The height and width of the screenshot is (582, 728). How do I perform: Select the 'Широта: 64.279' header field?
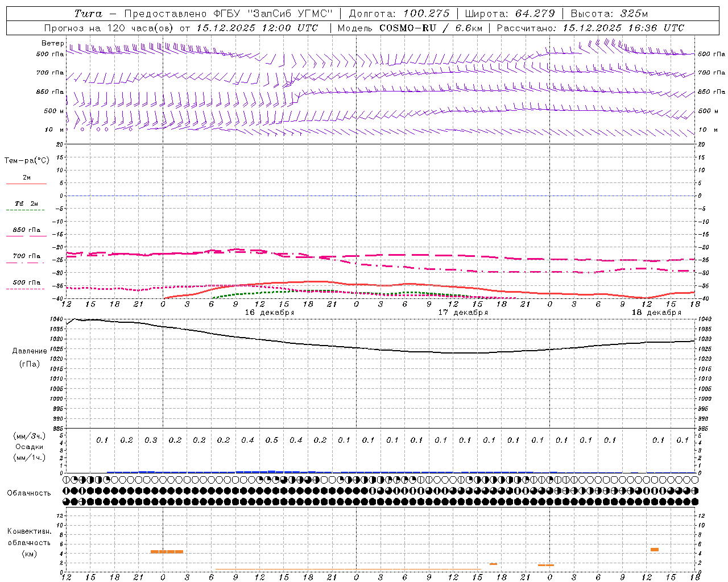[x=509, y=14]
